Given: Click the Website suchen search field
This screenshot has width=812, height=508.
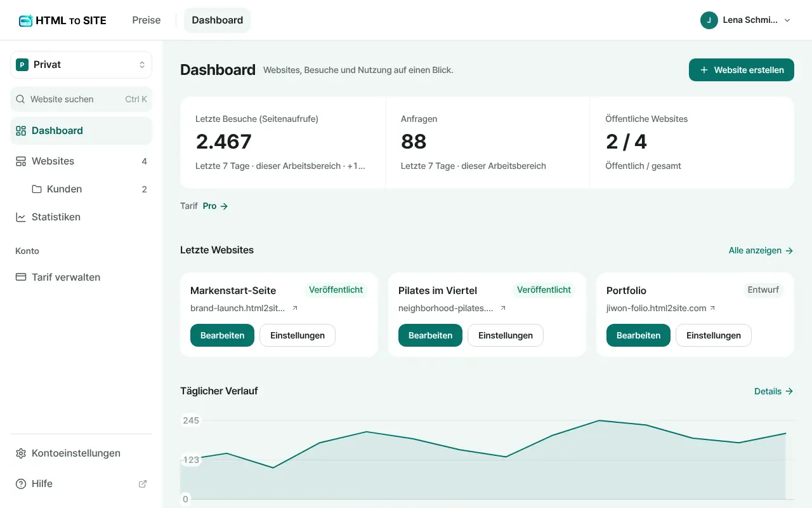Looking at the screenshot, I should [81, 99].
